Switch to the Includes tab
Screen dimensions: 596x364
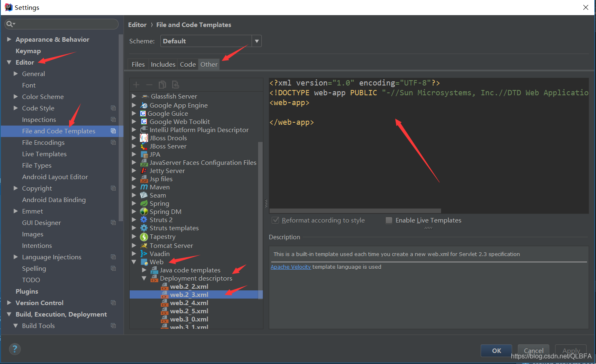[x=163, y=64]
